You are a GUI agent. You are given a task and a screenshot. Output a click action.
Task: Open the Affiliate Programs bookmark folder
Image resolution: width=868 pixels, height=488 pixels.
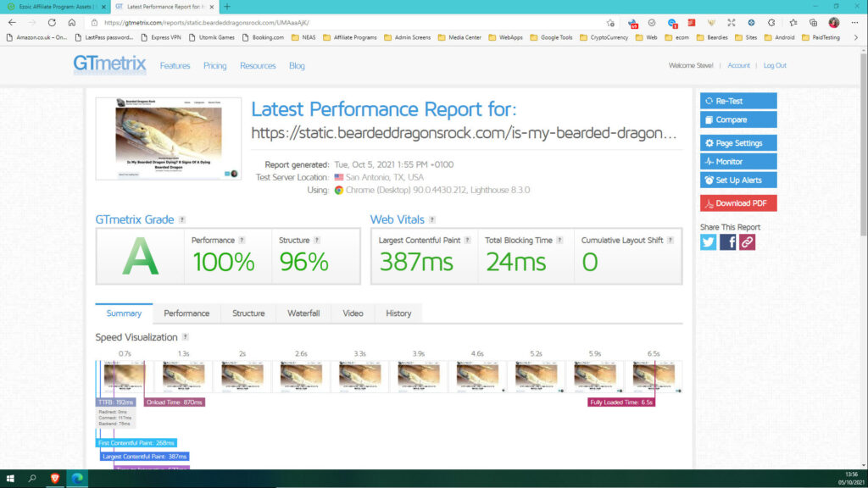349,37
